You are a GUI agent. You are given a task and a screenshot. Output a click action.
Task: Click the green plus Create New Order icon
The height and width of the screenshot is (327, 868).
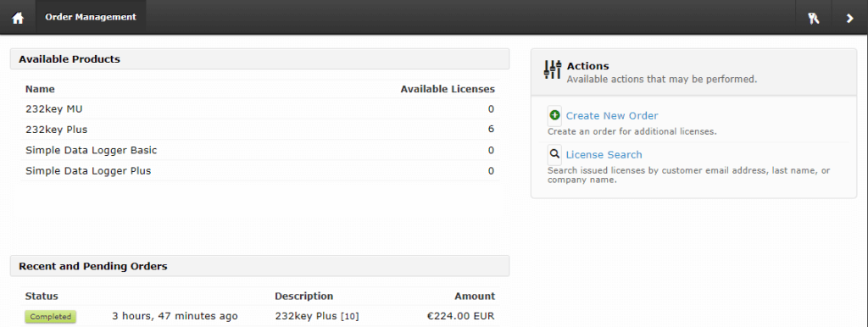554,116
